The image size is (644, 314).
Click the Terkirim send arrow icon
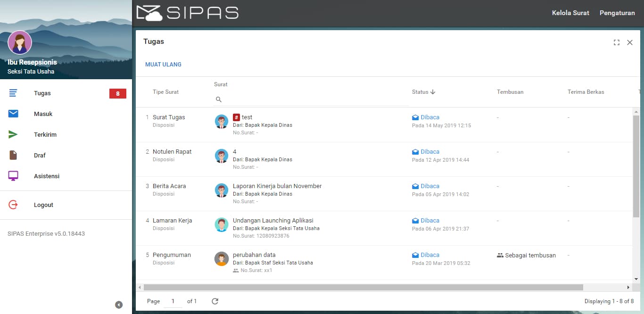coord(13,134)
